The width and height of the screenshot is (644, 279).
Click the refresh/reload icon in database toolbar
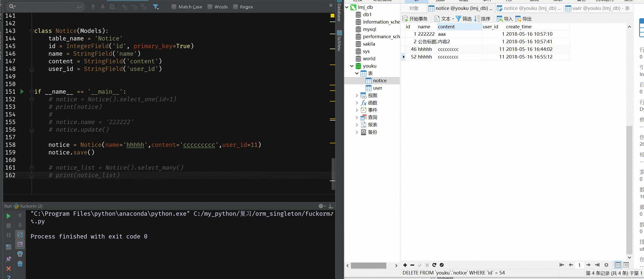[434, 265]
